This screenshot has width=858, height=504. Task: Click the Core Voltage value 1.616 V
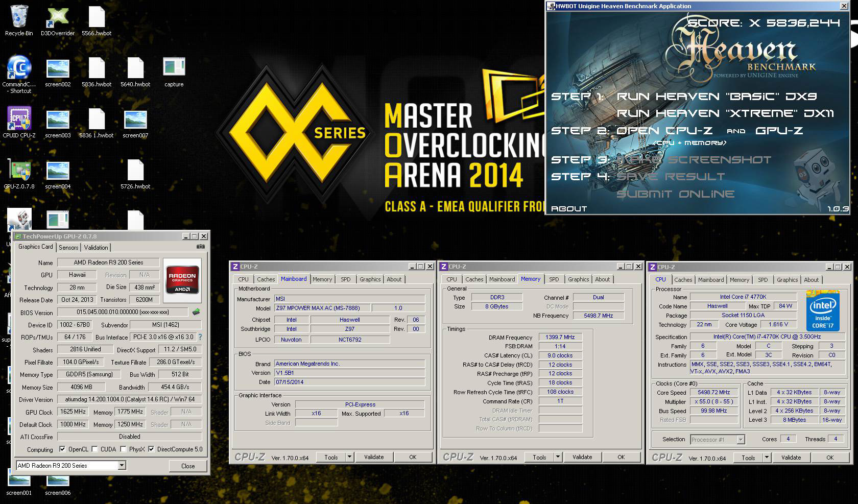[x=779, y=324]
